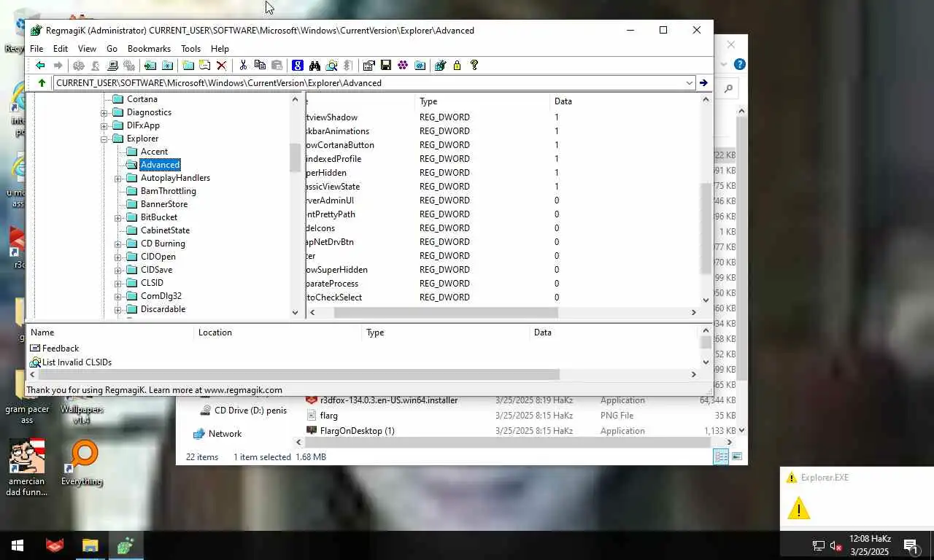Image resolution: width=934 pixels, height=560 pixels.
Task: Open the View menu
Action: pyautogui.click(x=87, y=49)
